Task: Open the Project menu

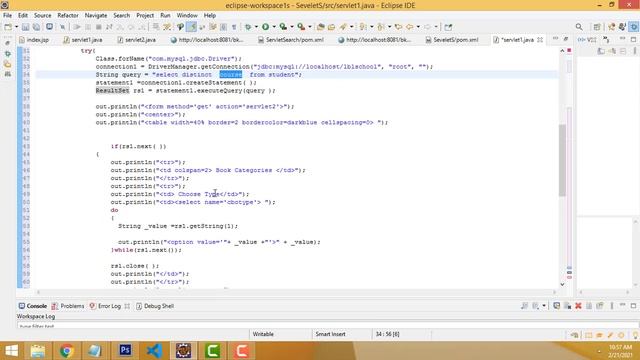Action: [145, 16]
